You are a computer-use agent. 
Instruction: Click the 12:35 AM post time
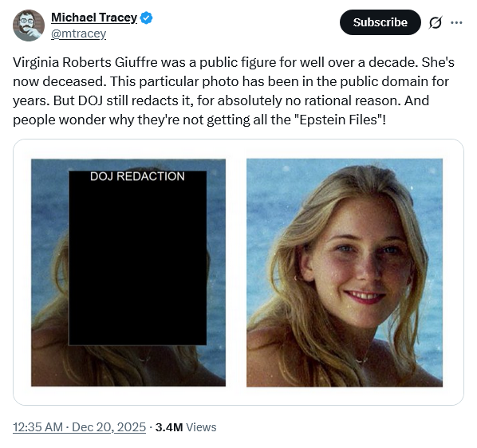(x=37, y=427)
